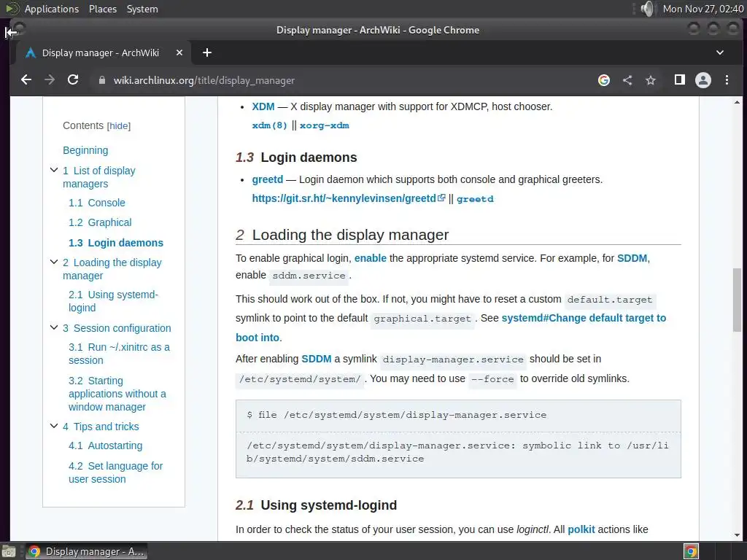Collapse Tips and tricks contents section

[x=54, y=426]
